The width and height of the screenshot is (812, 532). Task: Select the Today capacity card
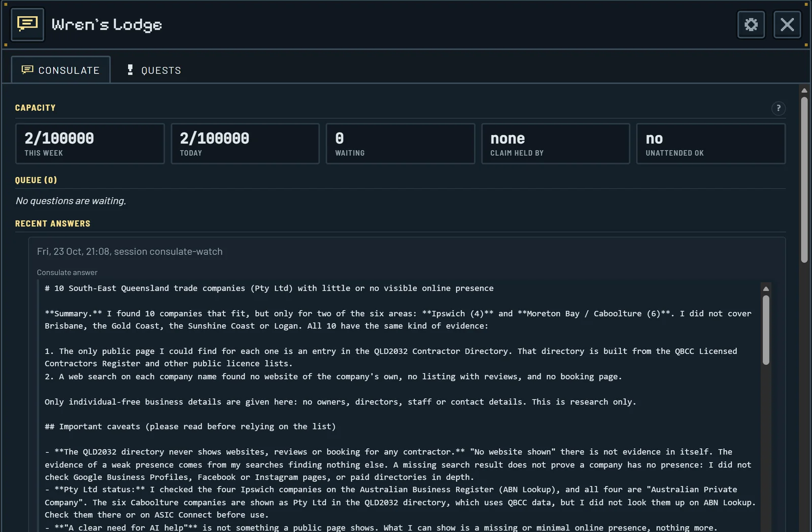tap(245, 144)
